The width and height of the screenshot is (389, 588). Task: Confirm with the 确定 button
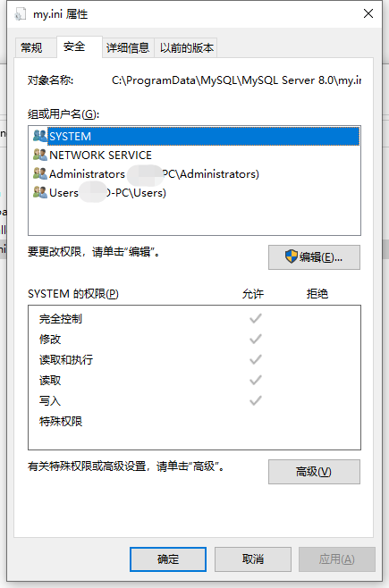(x=168, y=559)
